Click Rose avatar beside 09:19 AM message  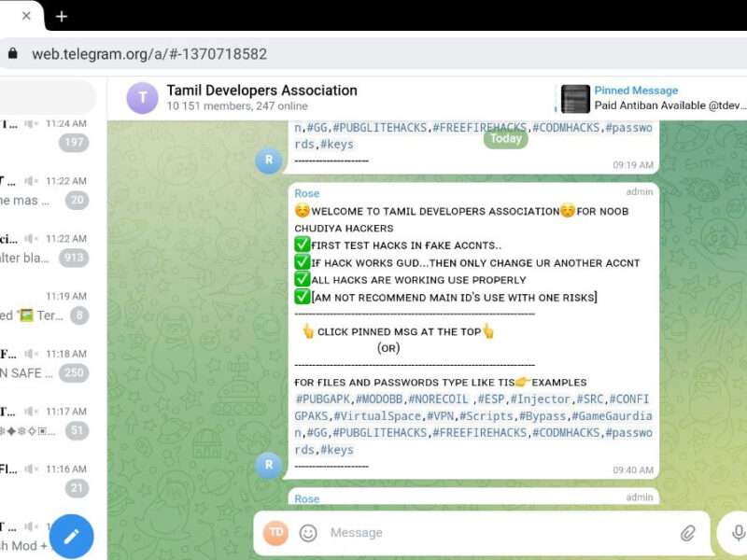269,160
